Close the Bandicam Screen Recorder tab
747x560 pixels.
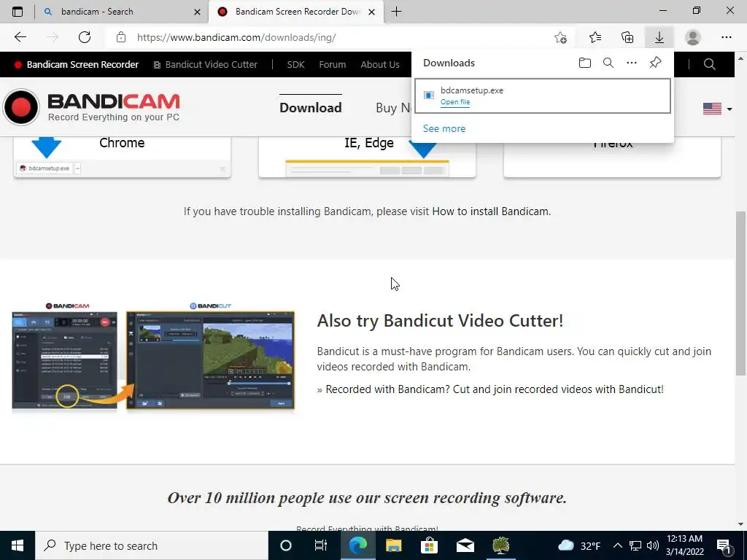pos(372,12)
